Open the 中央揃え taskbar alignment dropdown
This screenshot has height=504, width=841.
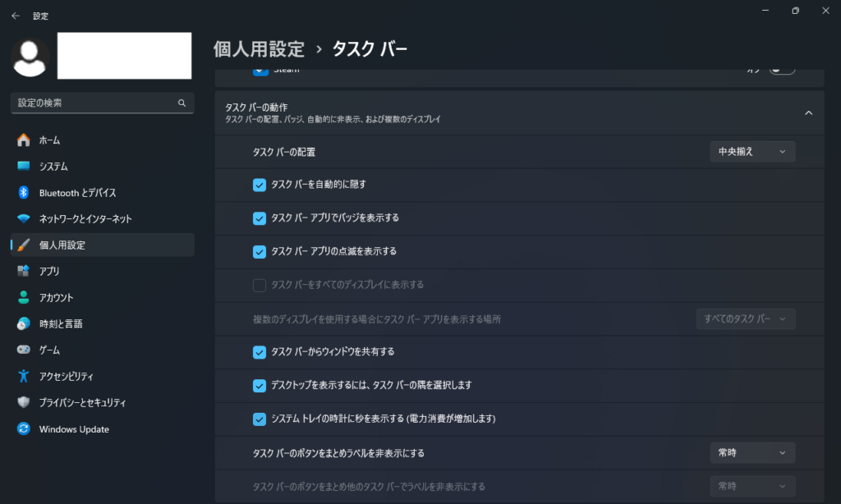point(752,152)
